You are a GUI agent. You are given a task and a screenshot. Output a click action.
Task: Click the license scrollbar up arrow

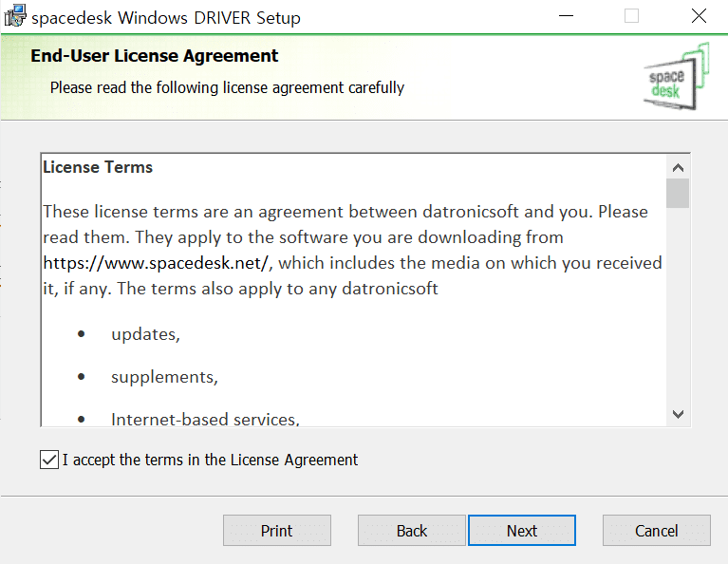678,168
